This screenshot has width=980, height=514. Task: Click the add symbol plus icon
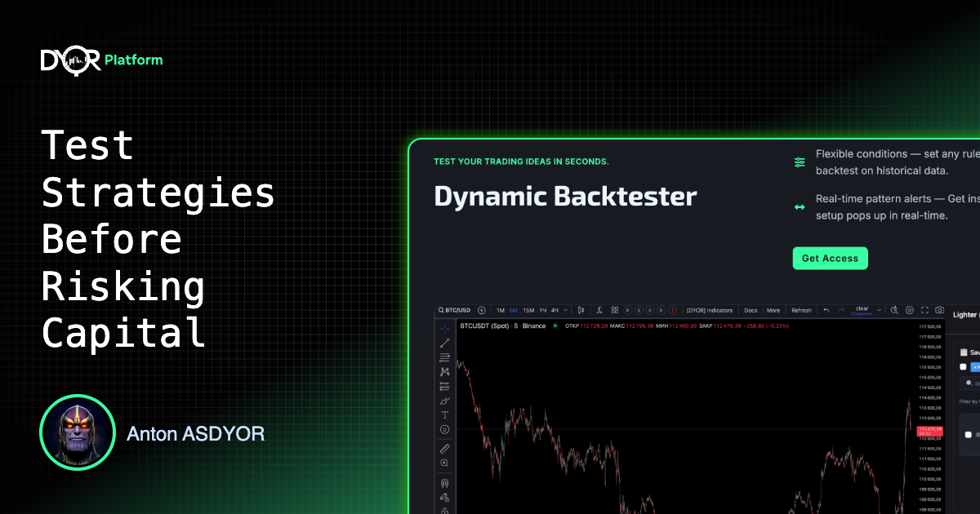(x=482, y=310)
